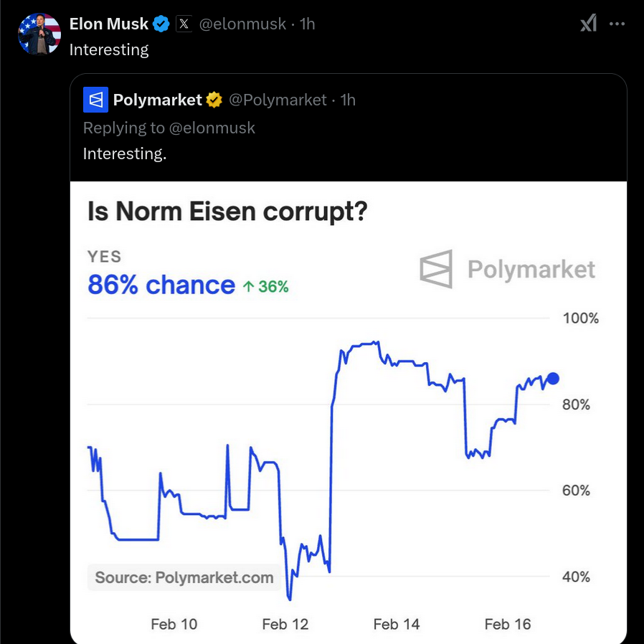Open the Grok icon on the post
644x644 pixels.
[588, 23]
